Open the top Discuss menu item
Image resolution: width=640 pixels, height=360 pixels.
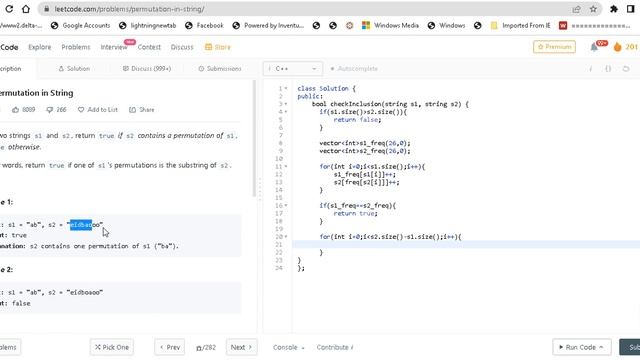[182, 47]
